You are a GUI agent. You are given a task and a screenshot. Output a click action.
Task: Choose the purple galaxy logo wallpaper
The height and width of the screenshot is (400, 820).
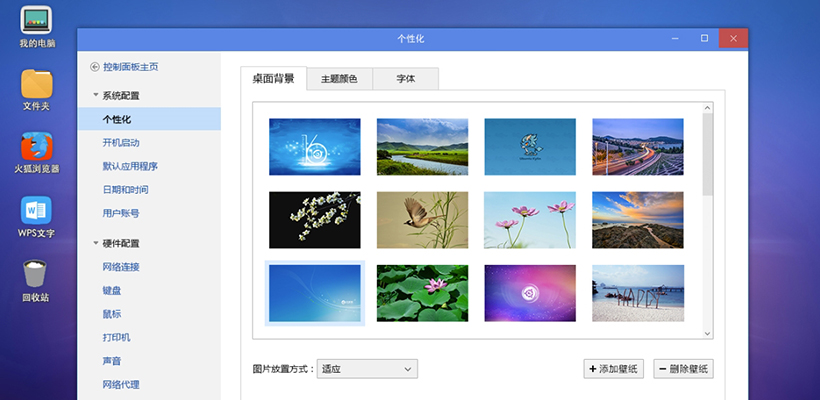point(530,293)
